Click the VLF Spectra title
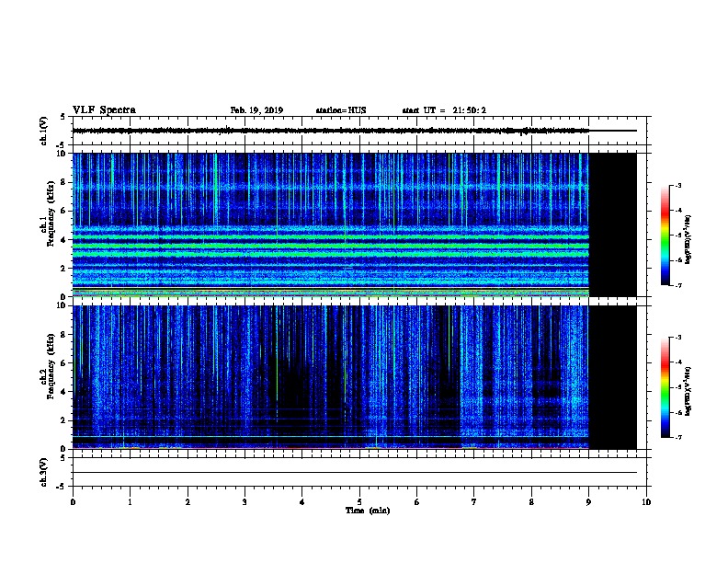This screenshot has width=728, height=563. (x=104, y=110)
